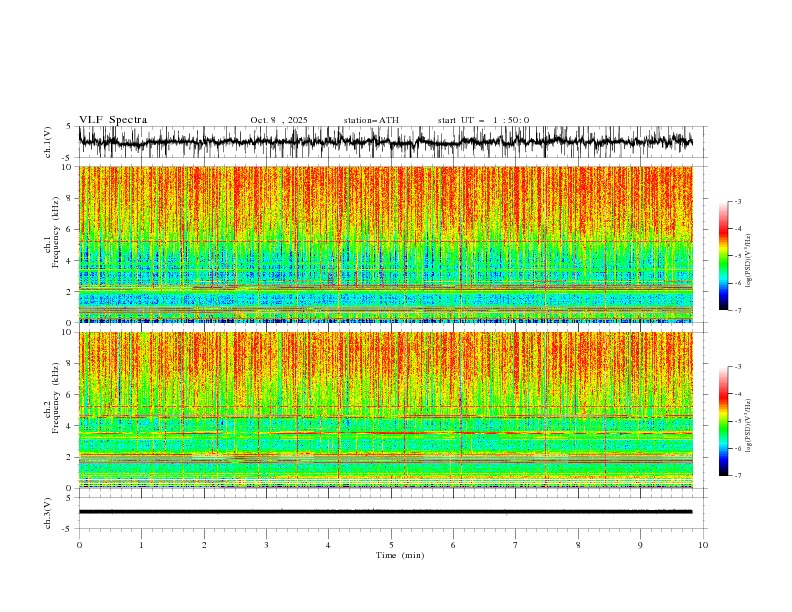Click the "start UT = 1 : 50: 0" text
792x612 pixels.
[483, 120]
